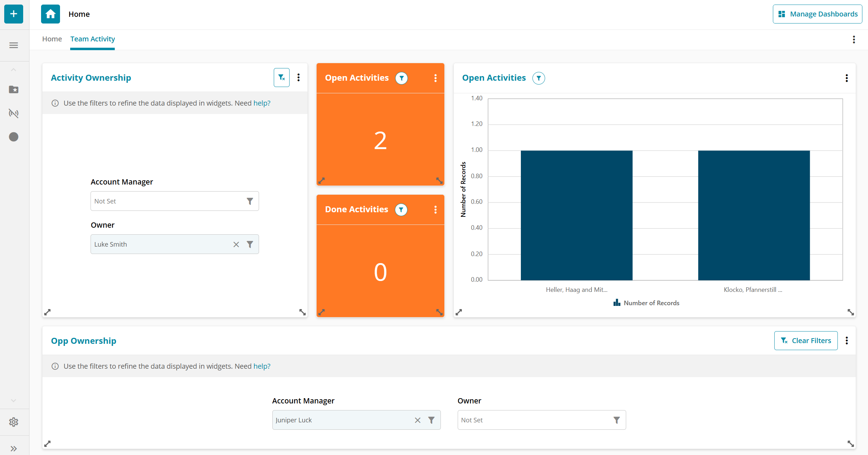Remove Juniper Luck Account Manager filter

tap(418, 420)
